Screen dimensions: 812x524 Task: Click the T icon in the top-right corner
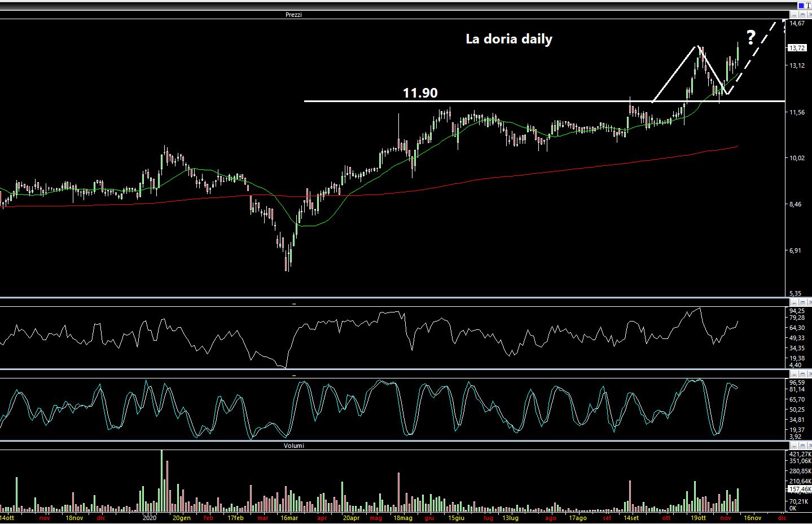point(808,6)
